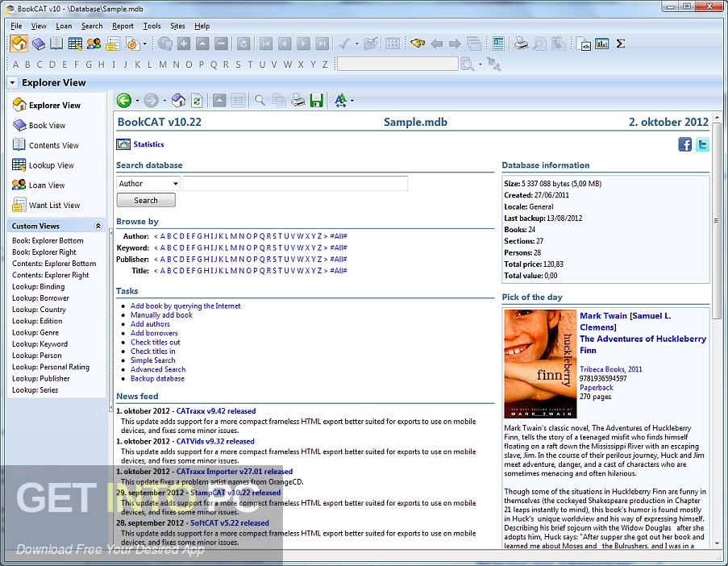Click the font size 'A' icon
Image resolution: width=728 pixels, height=566 pixels.
(x=340, y=100)
